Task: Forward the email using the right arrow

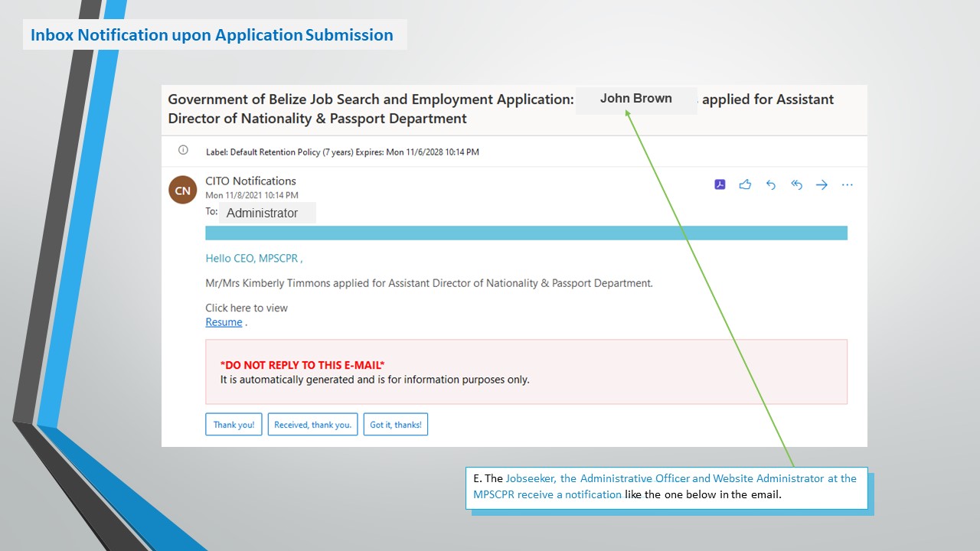Action: 822,184
